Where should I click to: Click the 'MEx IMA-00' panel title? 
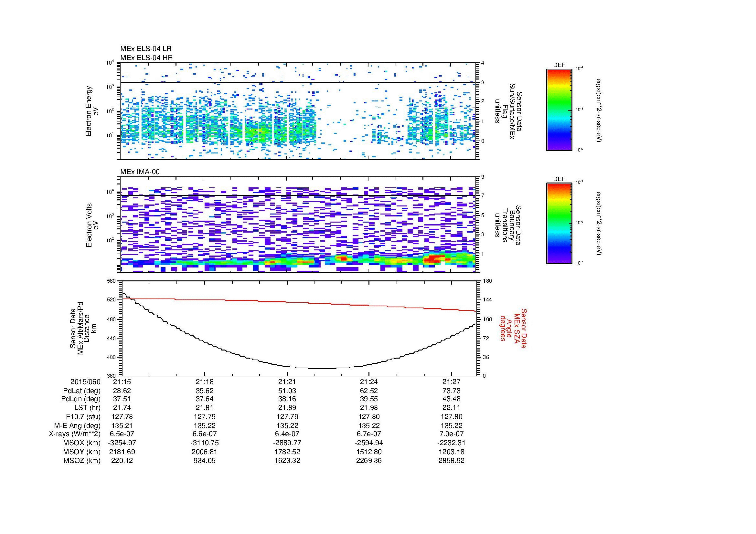140,172
